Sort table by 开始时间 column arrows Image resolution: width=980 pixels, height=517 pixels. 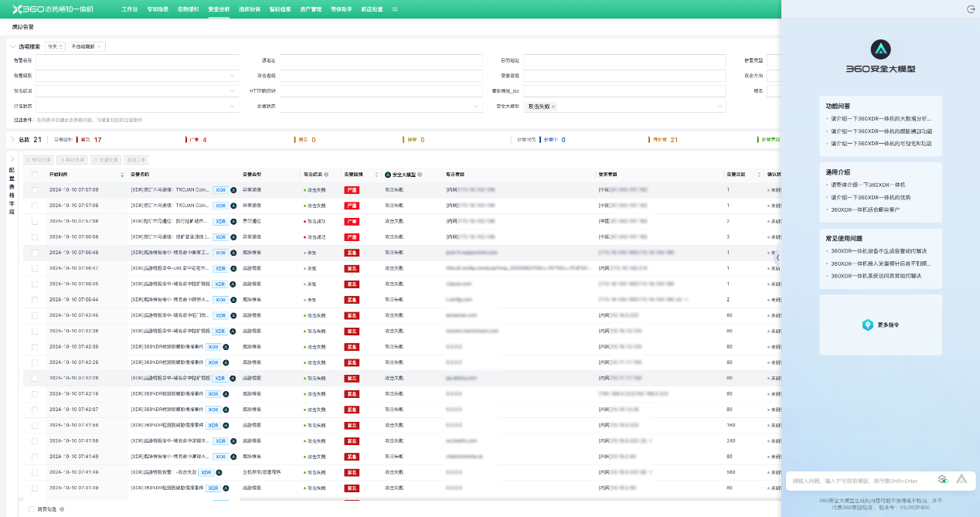tap(122, 175)
